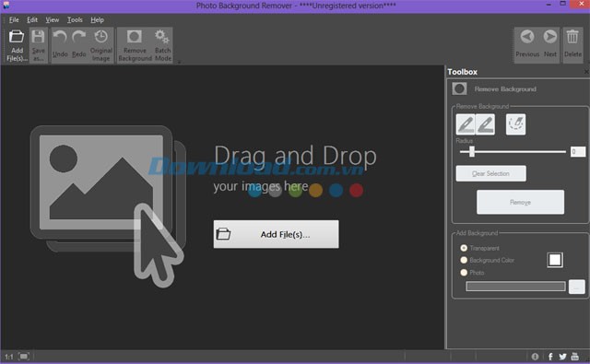Screen dimensions: 590x364
Task: Click the toolbar overflow arrow
Action: 179,62
